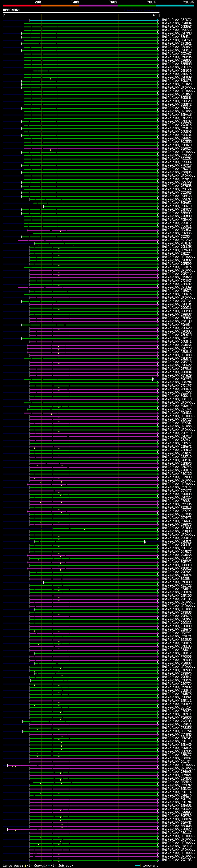
Task: Click the red 20% identity legend segment
Action: coord(22,6)
